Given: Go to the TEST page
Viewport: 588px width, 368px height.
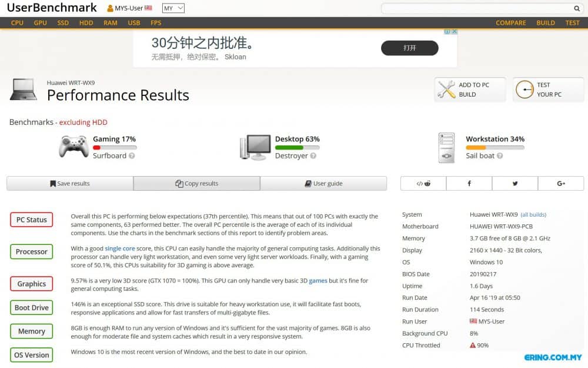Looking at the screenshot, I should tap(572, 23).
